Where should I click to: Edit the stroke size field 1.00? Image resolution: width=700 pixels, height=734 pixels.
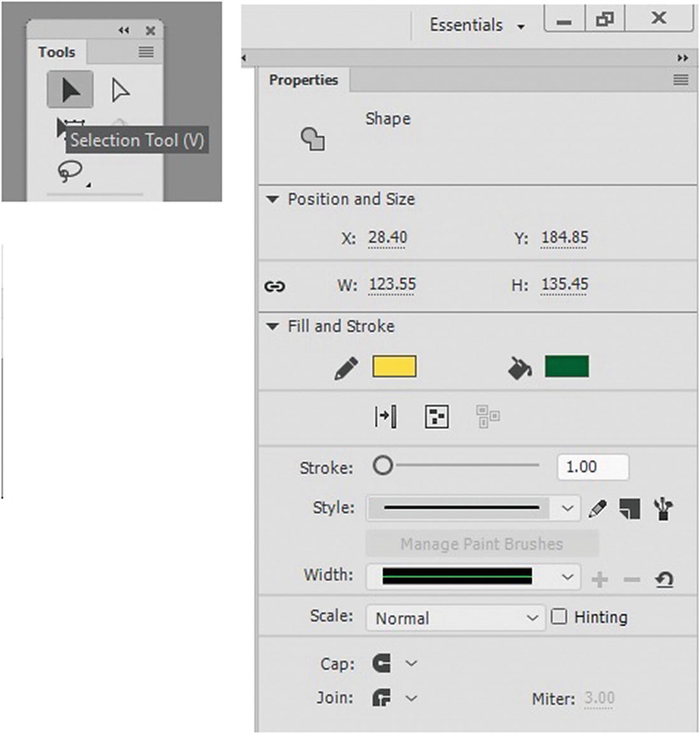point(593,467)
